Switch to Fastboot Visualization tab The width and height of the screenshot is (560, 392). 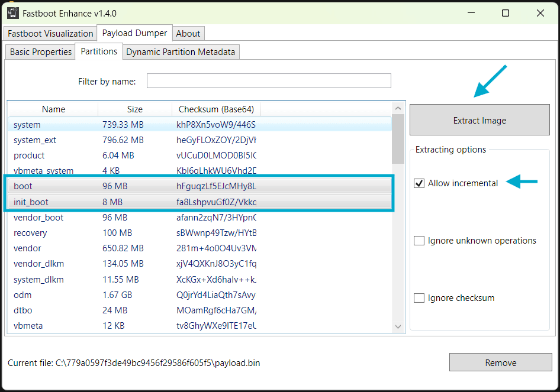coord(50,34)
